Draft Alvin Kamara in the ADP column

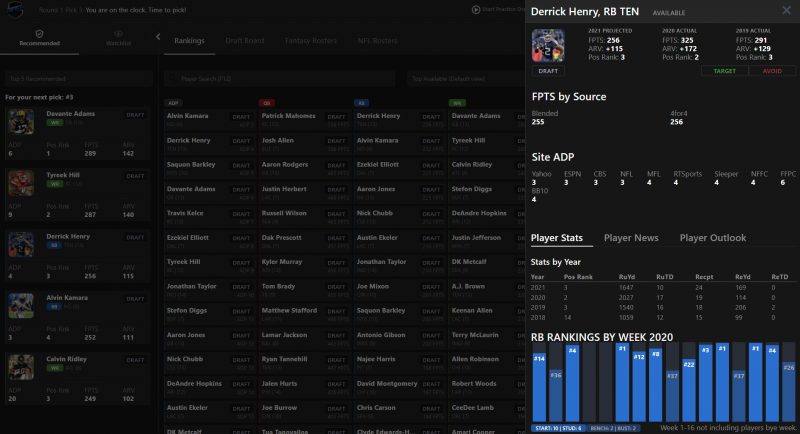click(x=241, y=117)
